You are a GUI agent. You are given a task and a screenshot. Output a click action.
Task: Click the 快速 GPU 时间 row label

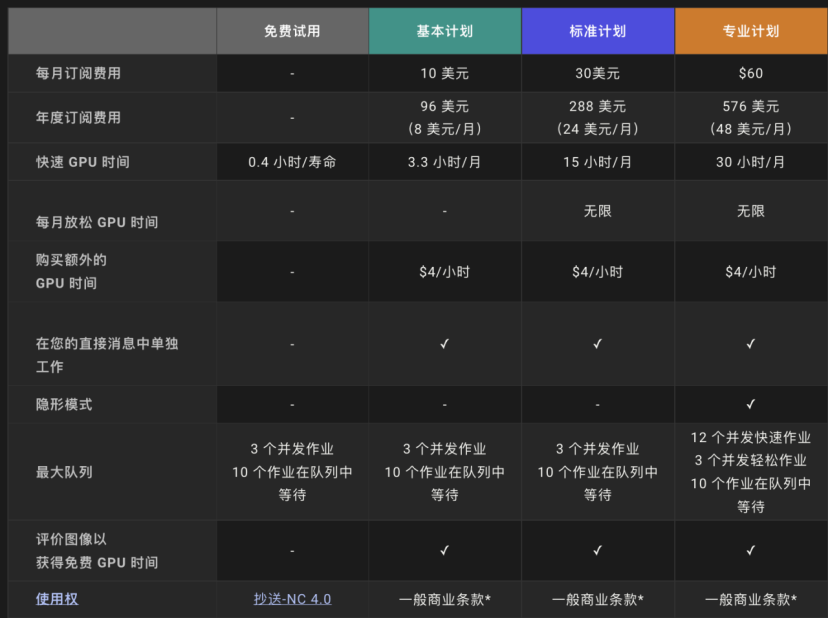pyautogui.click(x=83, y=162)
